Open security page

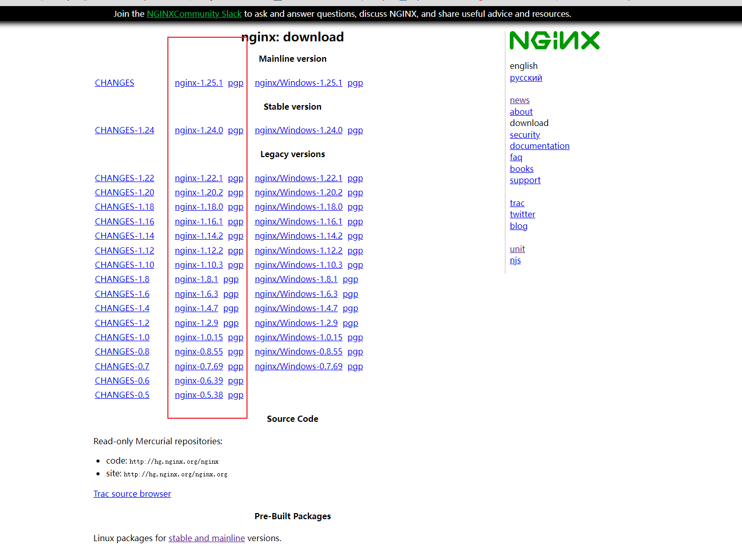[x=525, y=135]
